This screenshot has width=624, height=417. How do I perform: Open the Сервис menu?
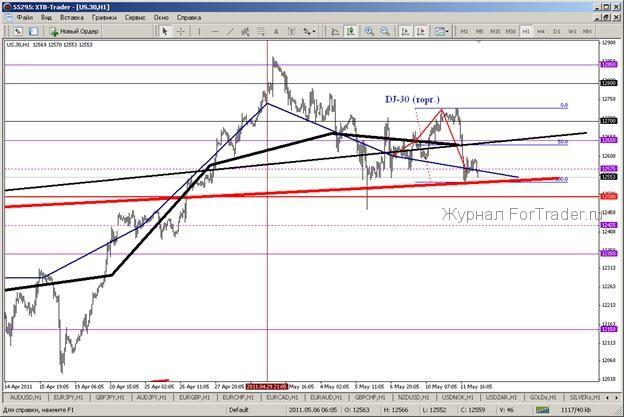click(x=135, y=18)
